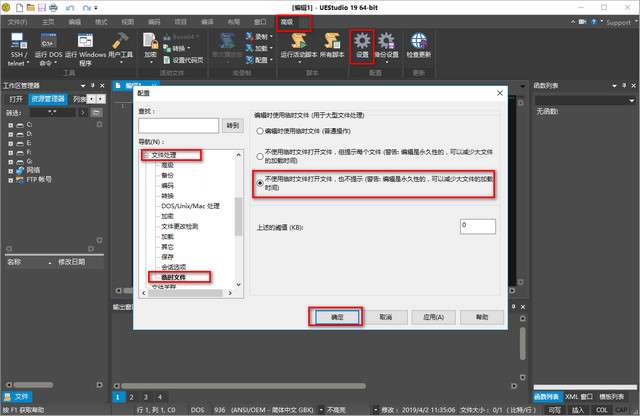Click the navigation tree vertical scrollbar
Screen dimensions: 640x416
click(x=239, y=219)
